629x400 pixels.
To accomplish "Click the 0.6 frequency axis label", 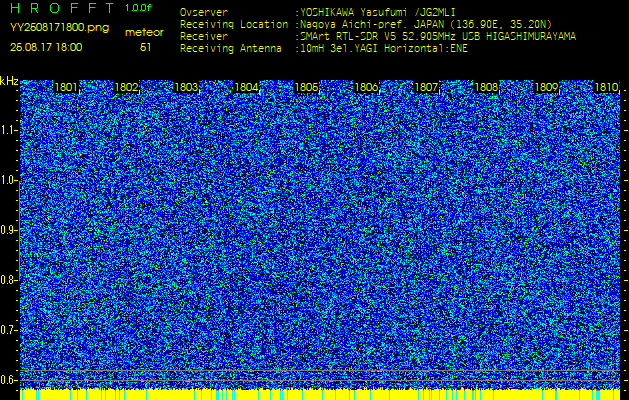I will pos(8,380).
